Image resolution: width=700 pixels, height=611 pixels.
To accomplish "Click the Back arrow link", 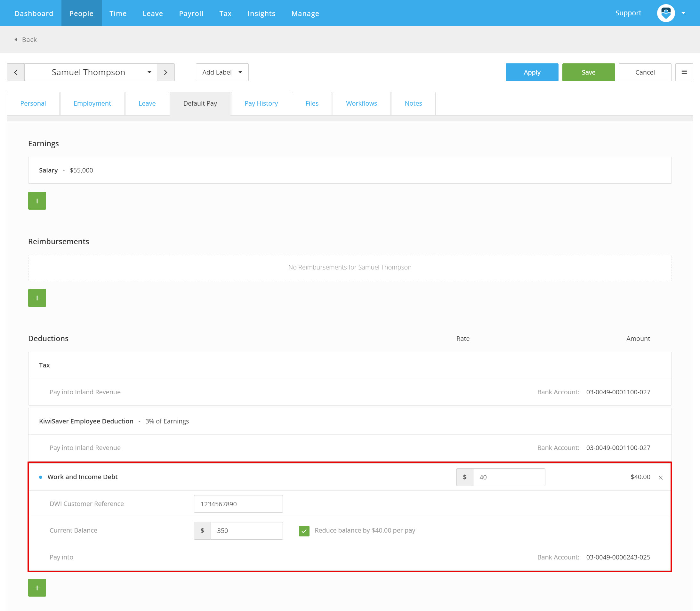I will point(26,40).
